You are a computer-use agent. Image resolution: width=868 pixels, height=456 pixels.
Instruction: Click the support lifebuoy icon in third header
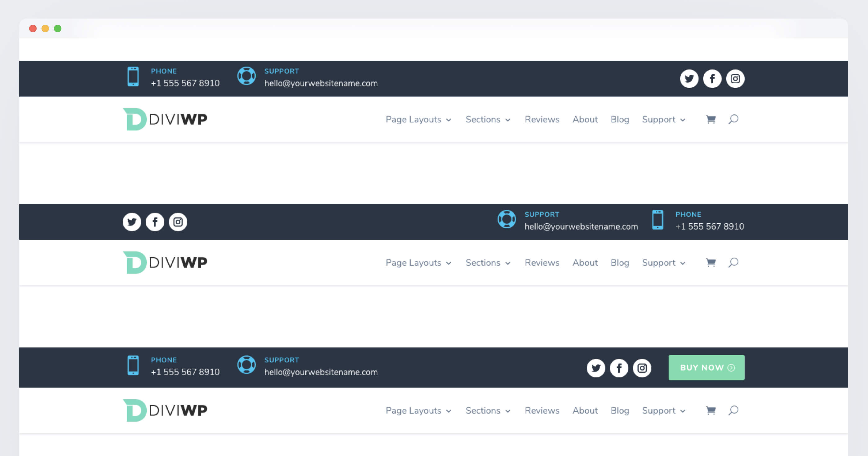click(x=246, y=365)
